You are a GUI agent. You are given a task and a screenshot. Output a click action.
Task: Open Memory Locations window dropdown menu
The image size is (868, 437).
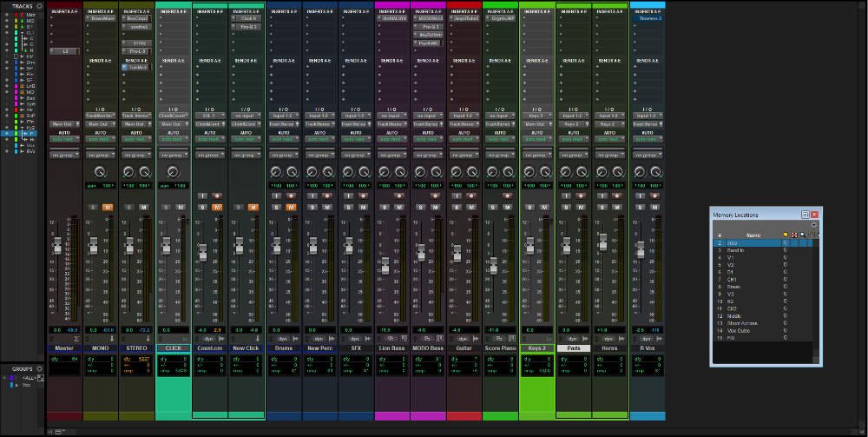coord(814,225)
